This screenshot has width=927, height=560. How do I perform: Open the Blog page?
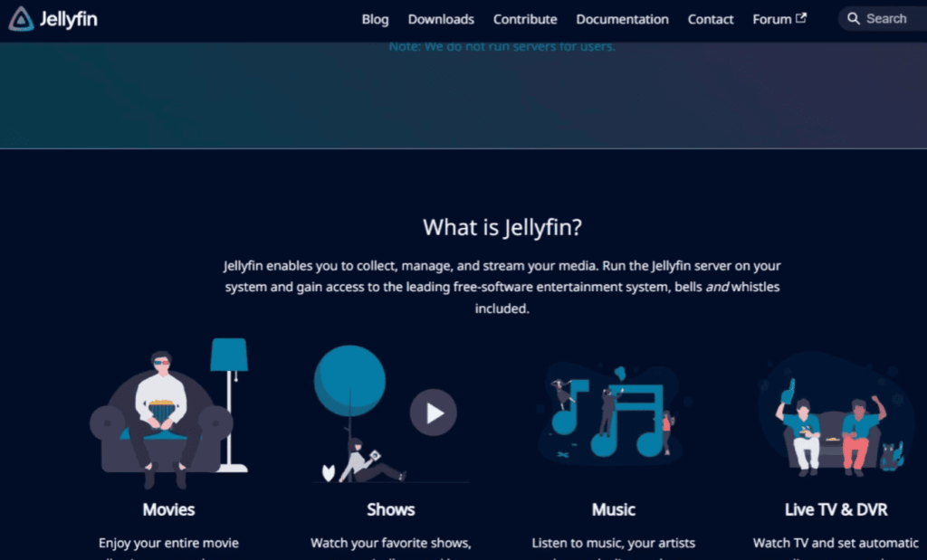pyautogui.click(x=376, y=20)
